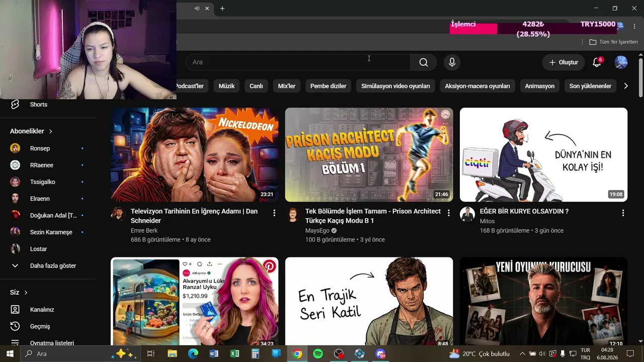The image size is (644, 362).
Task: Play the Yeni Oyunun Kurucusu thumbnail
Action: pyautogui.click(x=543, y=302)
